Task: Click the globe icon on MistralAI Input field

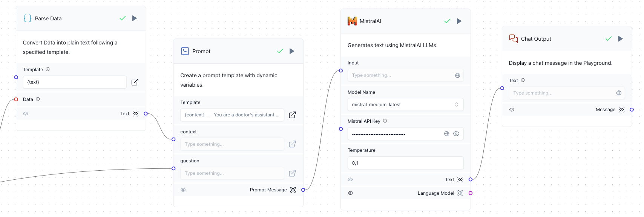Action: click(x=457, y=75)
